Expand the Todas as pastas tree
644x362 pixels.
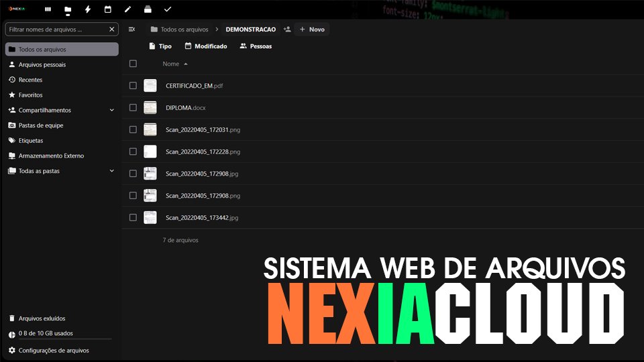[x=111, y=171]
